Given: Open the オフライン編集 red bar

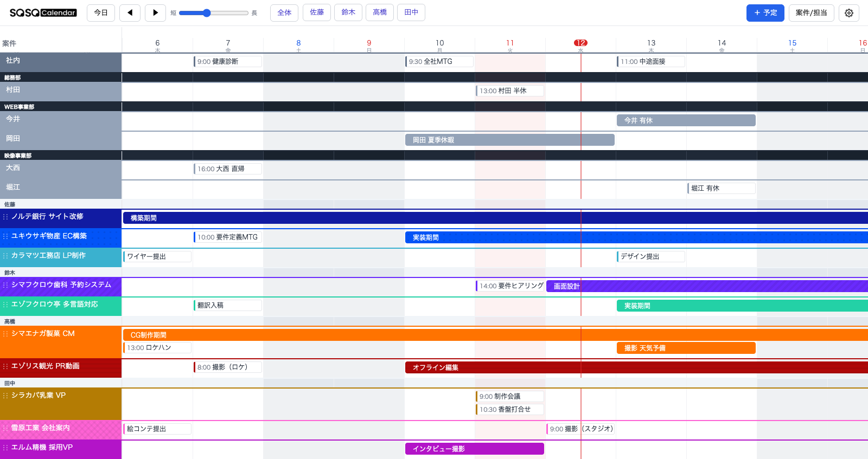Looking at the screenshot, I should [x=636, y=367].
